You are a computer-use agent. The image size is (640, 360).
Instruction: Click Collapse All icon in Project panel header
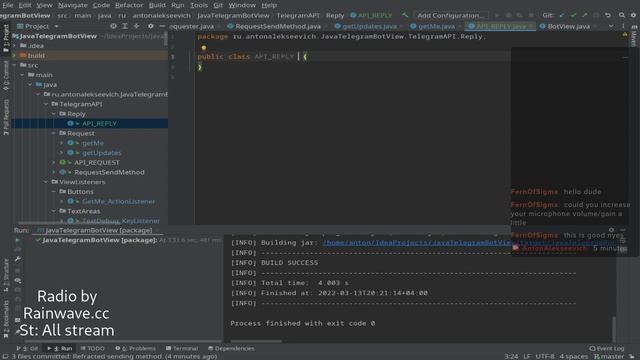tap(136, 26)
